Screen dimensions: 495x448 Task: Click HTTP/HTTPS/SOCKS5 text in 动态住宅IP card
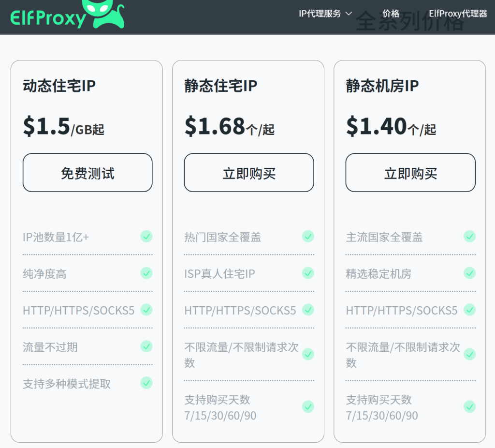click(79, 310)
